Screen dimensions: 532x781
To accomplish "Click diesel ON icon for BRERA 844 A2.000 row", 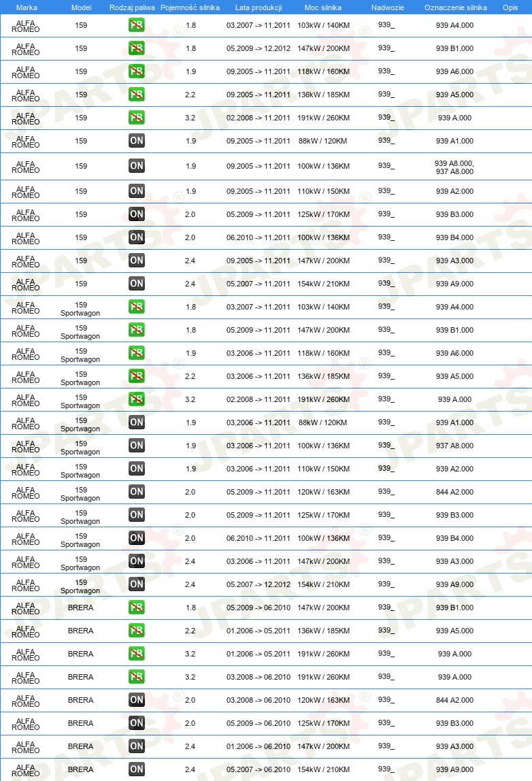I will click(x=137, y=700).
